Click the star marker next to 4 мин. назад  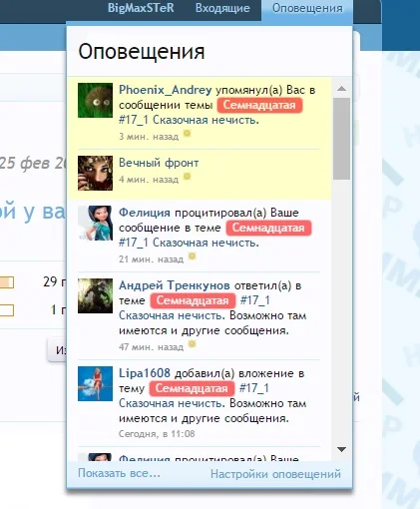[x=188, y=177]
